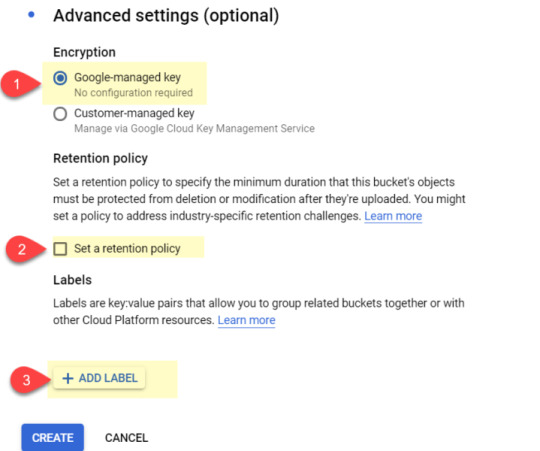Click the Labels section heading
540x451 pixels.
(72, 280)
